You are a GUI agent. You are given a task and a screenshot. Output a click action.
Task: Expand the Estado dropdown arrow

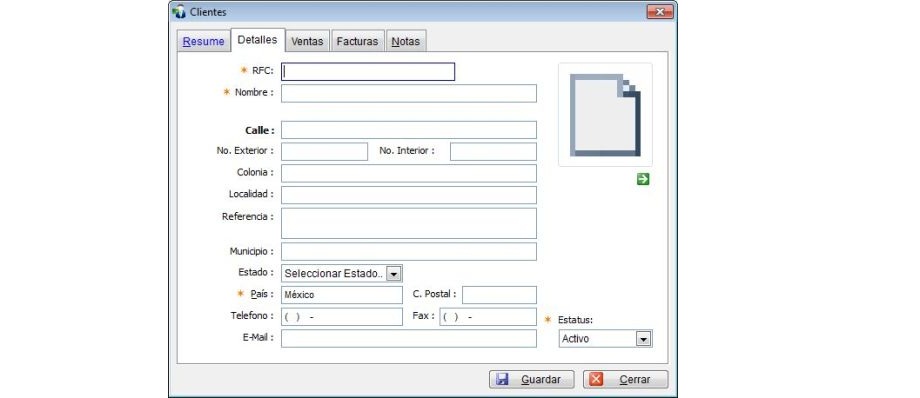point(394,274)
